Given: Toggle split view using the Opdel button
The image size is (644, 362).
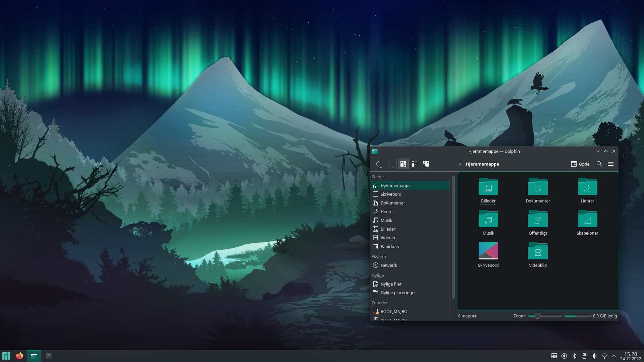Looking at the screenshot, I should pyautogui.click(x=581, y=164).
